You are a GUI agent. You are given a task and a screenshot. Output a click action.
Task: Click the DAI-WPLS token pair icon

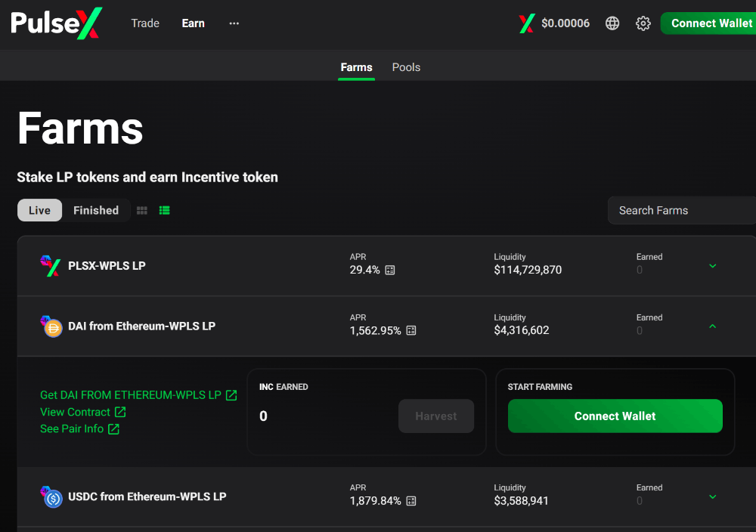click(x=51, y=326)
